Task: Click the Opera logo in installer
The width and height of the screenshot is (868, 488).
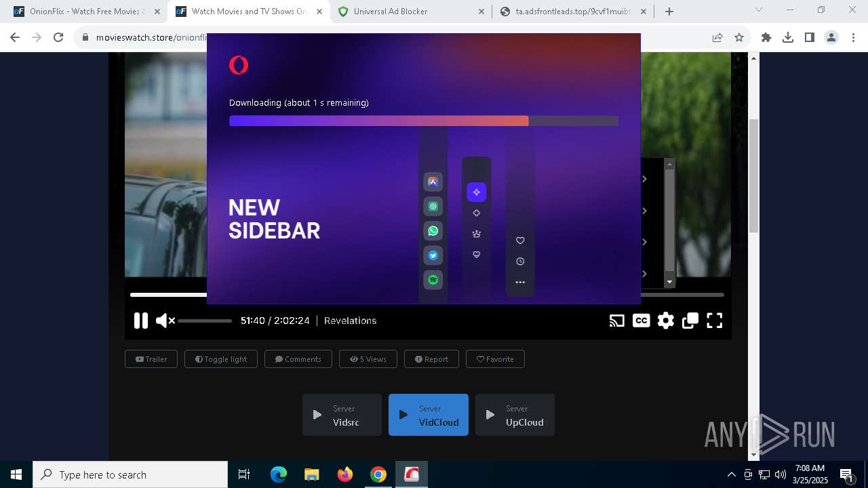Action: click(x=239, y=65)
